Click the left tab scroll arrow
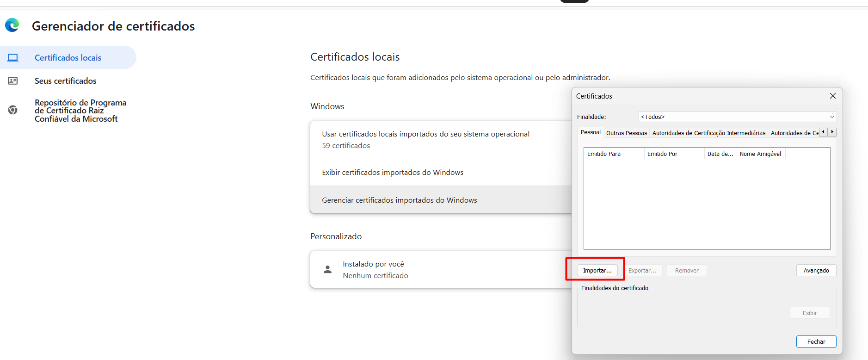 823,132
